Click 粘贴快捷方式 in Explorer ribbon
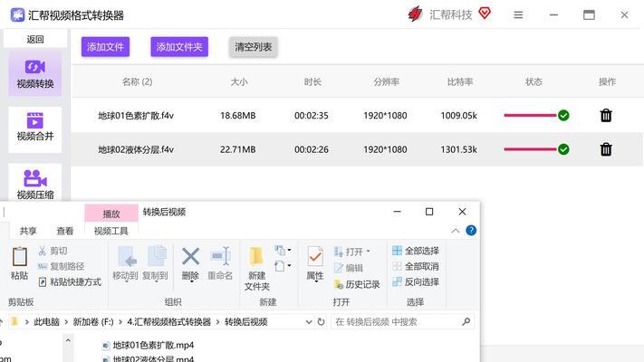The image size is (644, 362). [x=70, y=282]
